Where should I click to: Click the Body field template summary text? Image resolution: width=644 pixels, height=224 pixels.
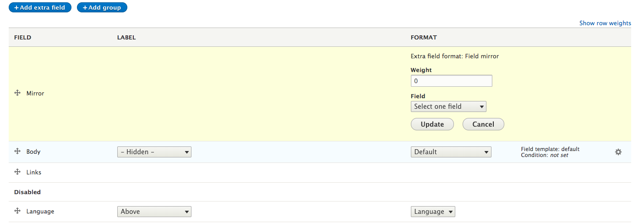tap(550, 149)
